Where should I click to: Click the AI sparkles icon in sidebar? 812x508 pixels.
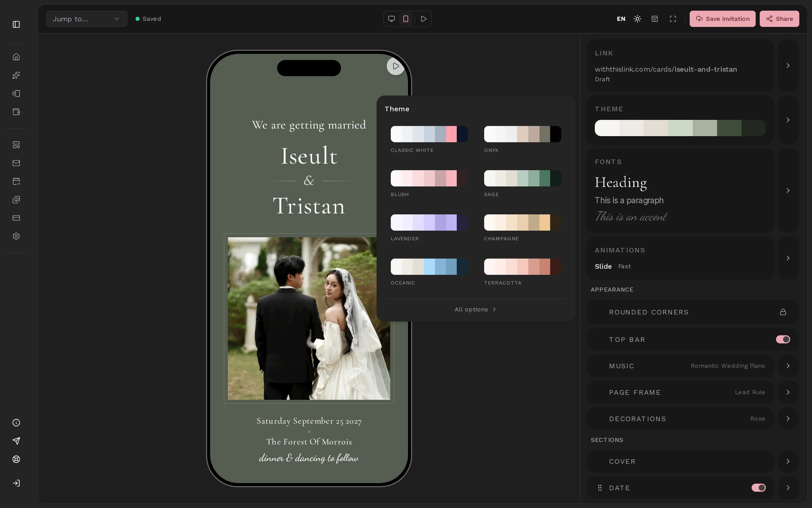pos(16,75)
